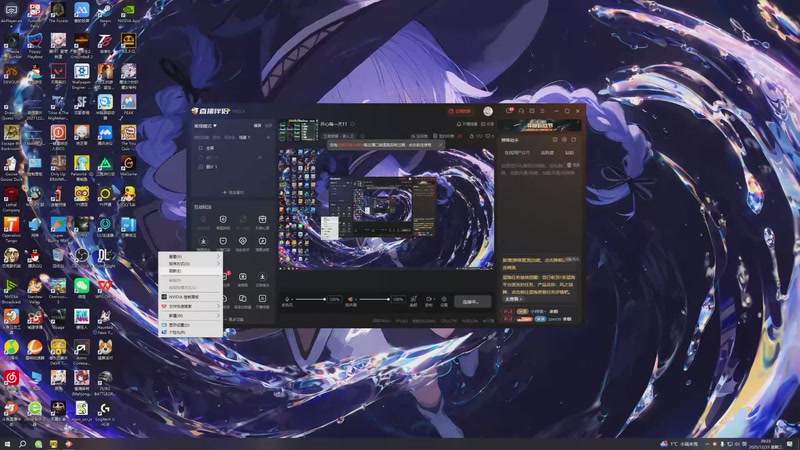Click the headset support icon in title bar
The width and height of the screenshot is (800, 450).
click(x=521, y=111)
